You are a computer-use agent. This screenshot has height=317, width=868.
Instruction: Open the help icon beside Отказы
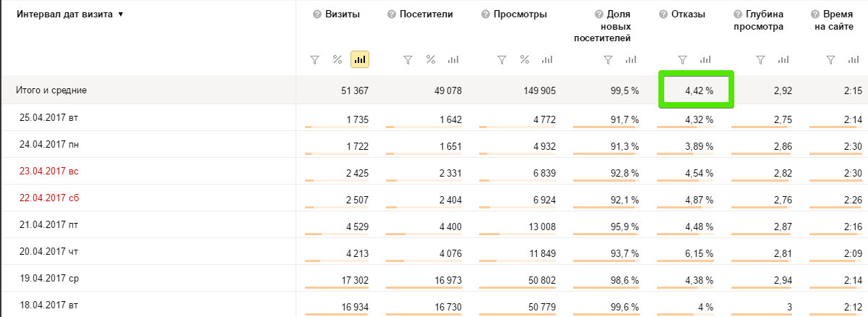click(x=663, y=14)
